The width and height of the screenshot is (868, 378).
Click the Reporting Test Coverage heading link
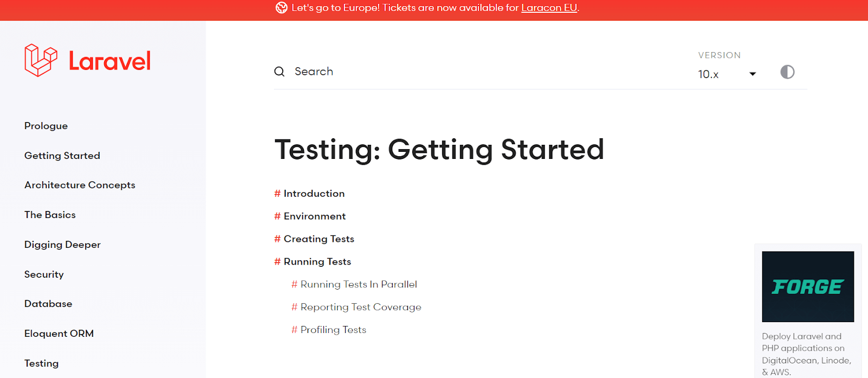[x=361, y=306]
